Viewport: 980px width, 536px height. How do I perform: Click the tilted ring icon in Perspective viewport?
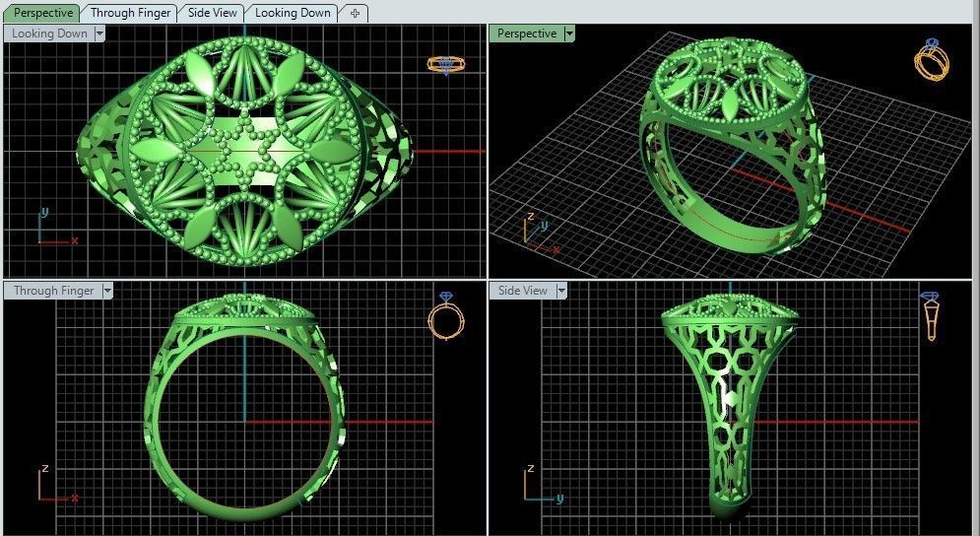(x=932, y=59)
